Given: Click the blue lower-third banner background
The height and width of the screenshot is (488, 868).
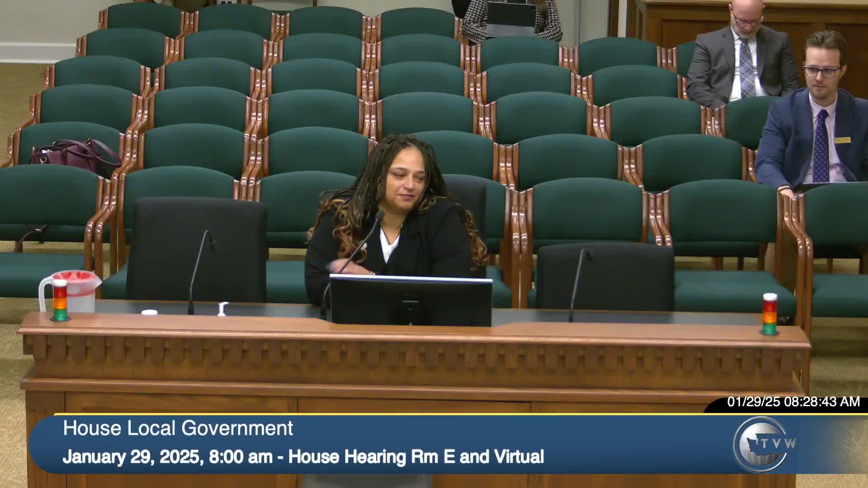Looking at the screenshot, I should (633, 443).
